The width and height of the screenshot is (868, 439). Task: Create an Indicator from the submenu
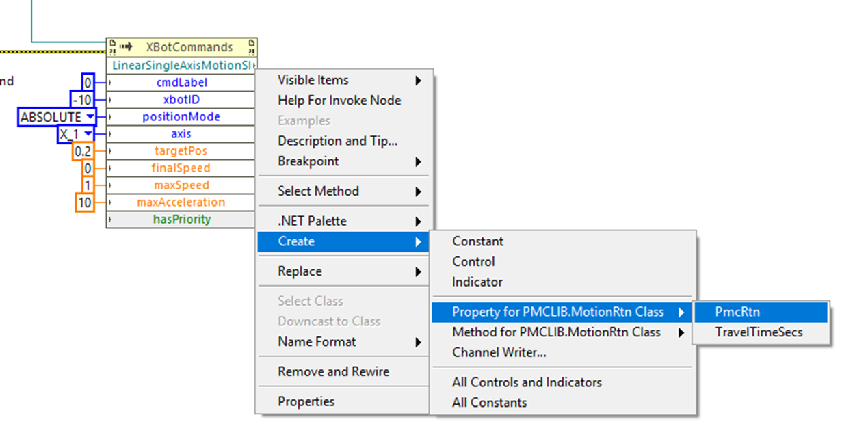[477, 282]
